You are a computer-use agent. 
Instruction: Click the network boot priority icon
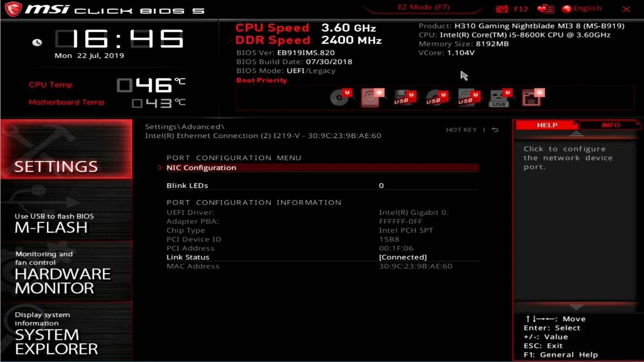[533, 97]
